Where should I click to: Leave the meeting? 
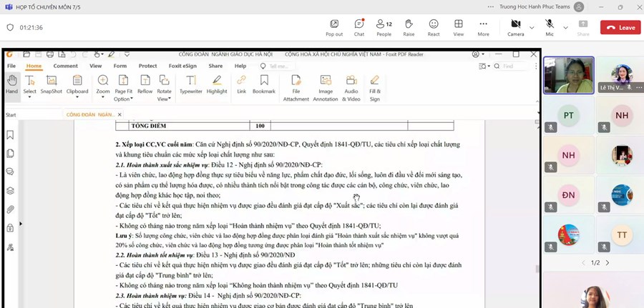(x=620, y=27)
